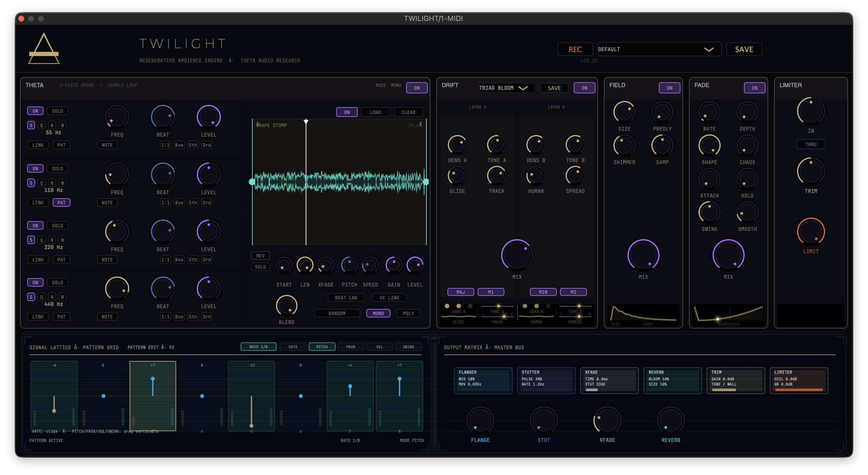Click the Fade SWING knob
Image resolution: width=868 pixels, height=475 pixels.
[x=709, y=212]
